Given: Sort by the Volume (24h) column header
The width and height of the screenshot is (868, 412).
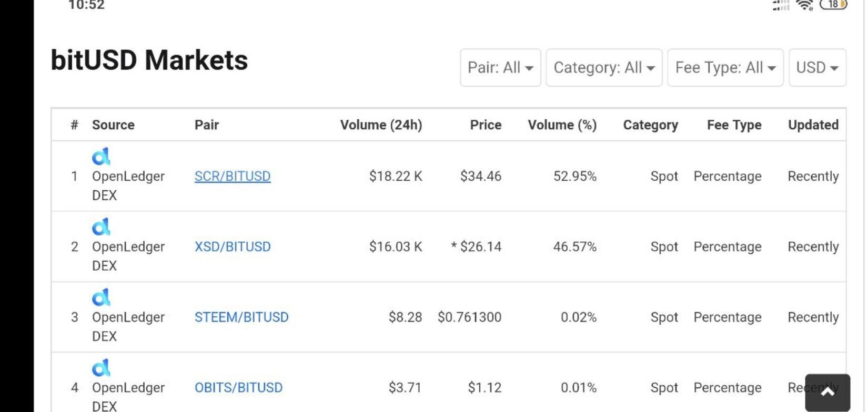Looking at the screenshot, I should point(381,125).
